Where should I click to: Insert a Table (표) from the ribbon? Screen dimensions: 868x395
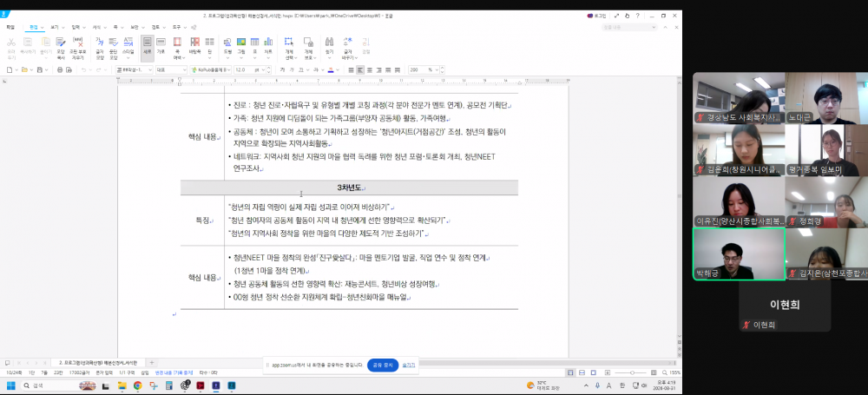[254, 45]
